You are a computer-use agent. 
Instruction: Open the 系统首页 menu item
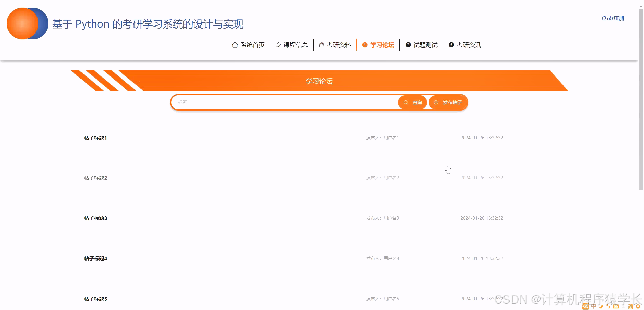tap(249, 45)
